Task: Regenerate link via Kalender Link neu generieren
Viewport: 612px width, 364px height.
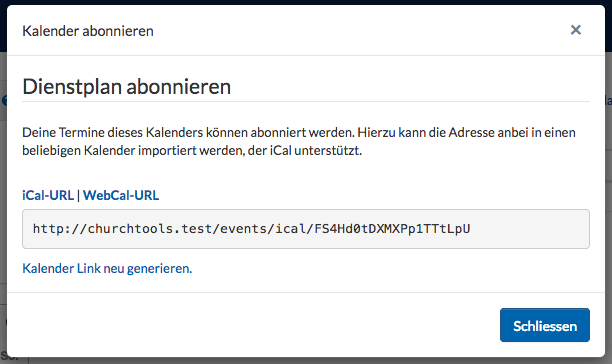Action: [x=107, y=268]
